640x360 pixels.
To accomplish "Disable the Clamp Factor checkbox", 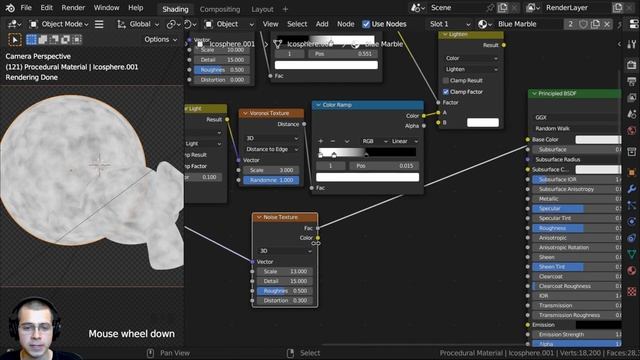I will click(446, 92).
